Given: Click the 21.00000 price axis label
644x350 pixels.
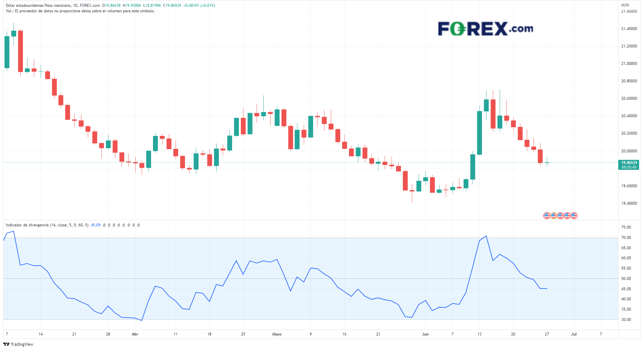Looking at the screenshot, I should (x=629, y=64).
